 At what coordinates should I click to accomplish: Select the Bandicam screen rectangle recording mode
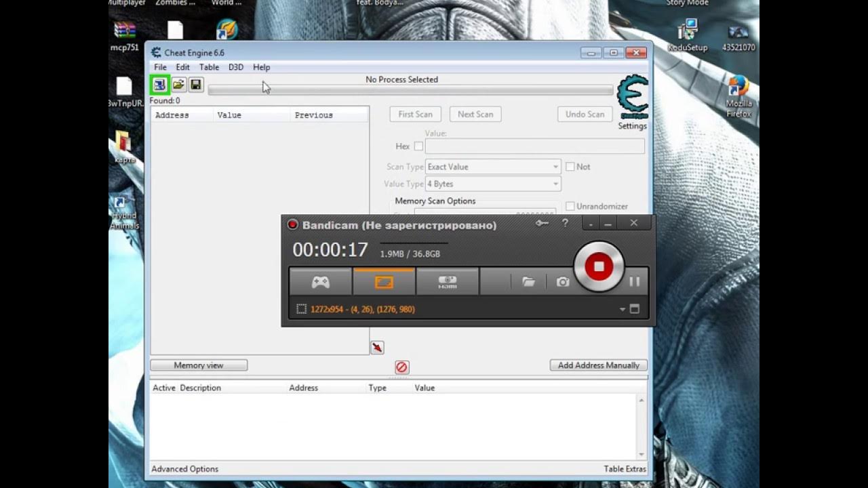point(384,281)
